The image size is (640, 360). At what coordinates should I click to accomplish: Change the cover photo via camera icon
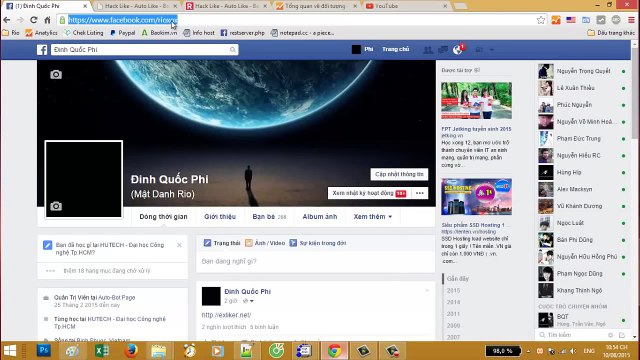click(x=56, y=74)
